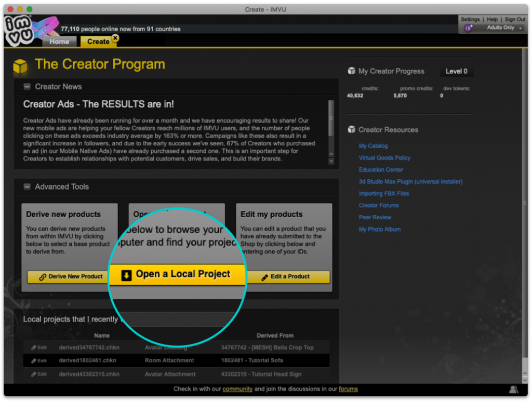
Task: Click the 'Creator Ads - The RESULTS are in!' headline
Action: (x=98, y=104)
